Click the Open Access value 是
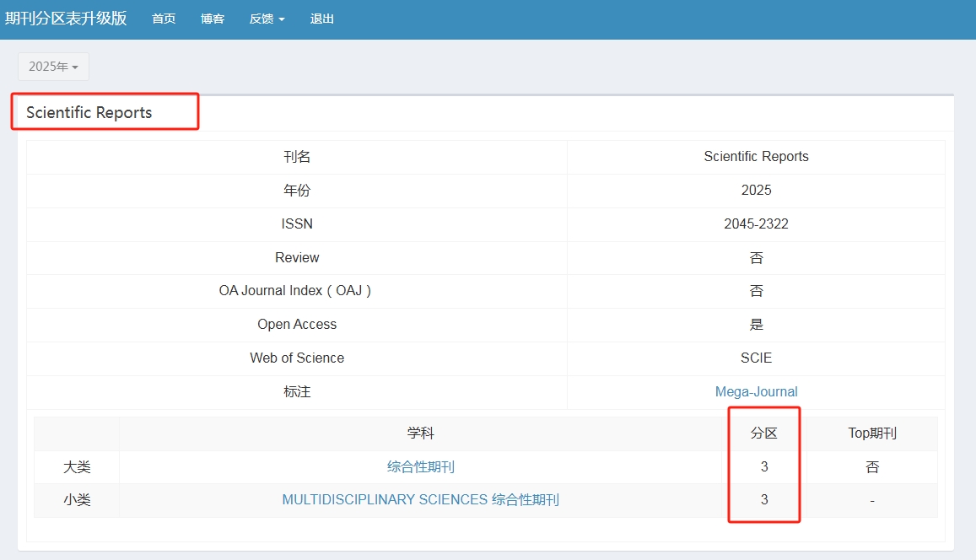The height and width of the screenshot is (560, 976). 757,325
